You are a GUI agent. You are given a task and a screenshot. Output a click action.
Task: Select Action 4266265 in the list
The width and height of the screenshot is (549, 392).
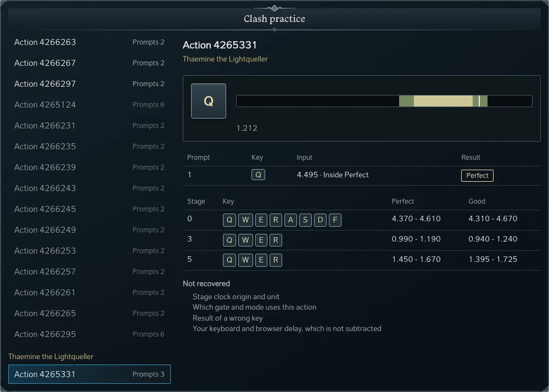(89, 313)
